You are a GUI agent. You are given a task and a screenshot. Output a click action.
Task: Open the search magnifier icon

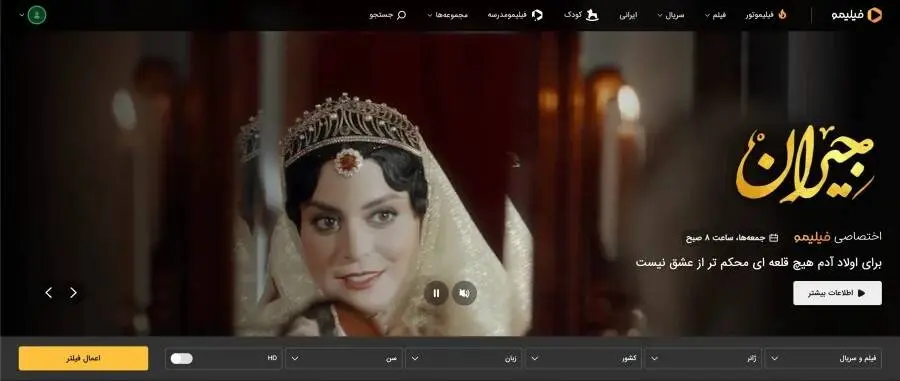pos(402,15)
